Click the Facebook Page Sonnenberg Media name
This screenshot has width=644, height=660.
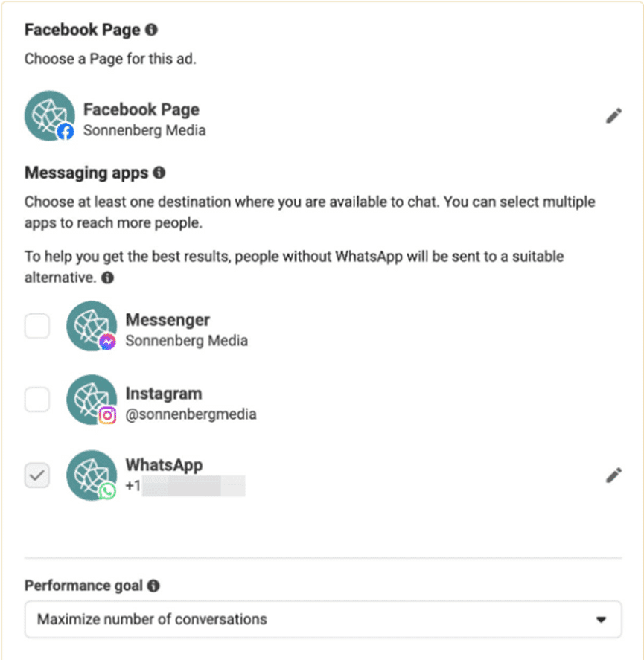(x=144, y=131)
